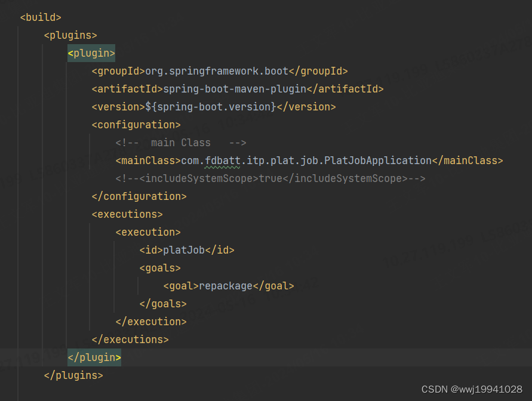532x401 pixels.
Task: Click the spring-boot-maven-plugin artifactId text
Action: point(239,89)
